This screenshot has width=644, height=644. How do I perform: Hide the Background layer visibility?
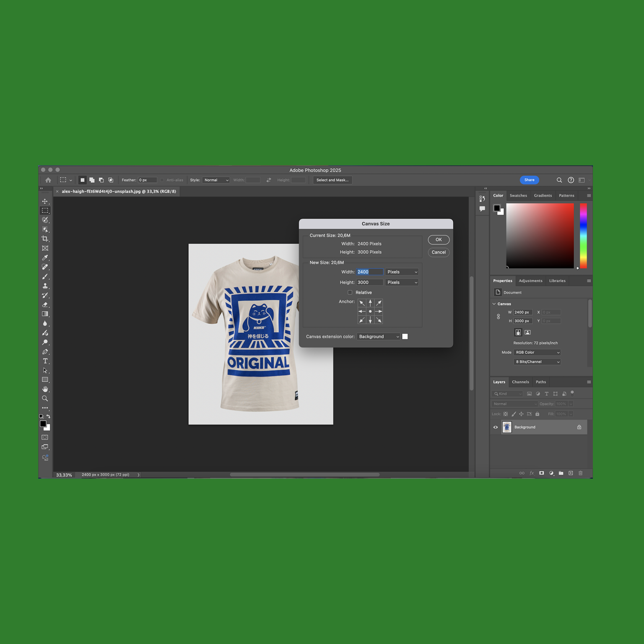pyautogui.click(x=496, y=427)
